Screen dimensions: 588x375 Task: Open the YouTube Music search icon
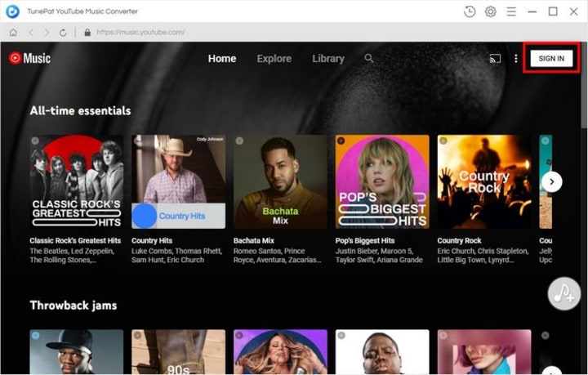(x=369, y=58)
